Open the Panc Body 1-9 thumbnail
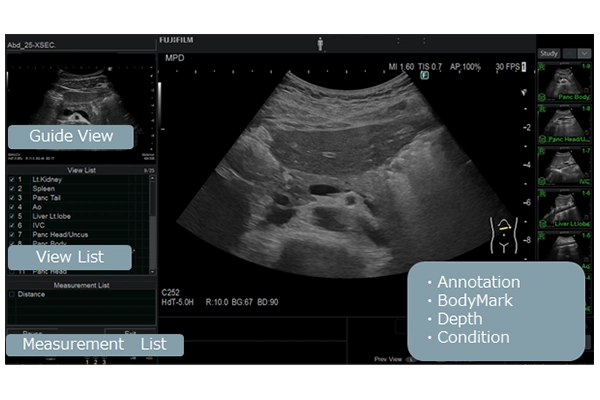This screenshot has width=600, height=400. (x=564, y=82)
